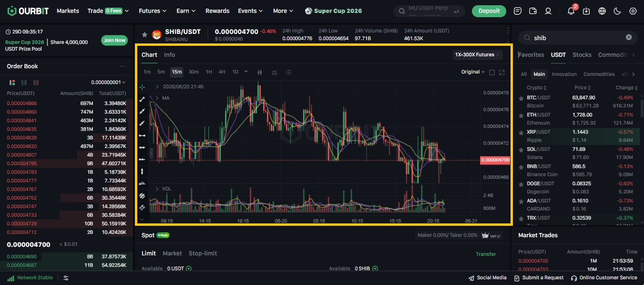Open the user profile icon

[x=548, y=11]
